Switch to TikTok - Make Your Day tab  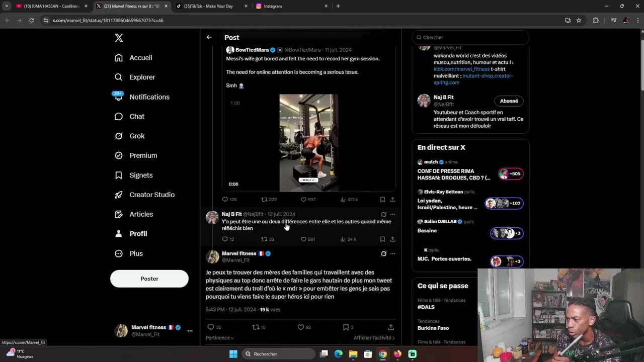point(211,6)
